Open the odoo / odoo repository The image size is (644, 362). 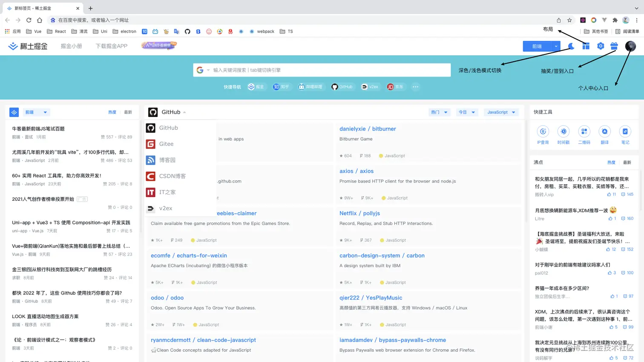pos(167,298)
